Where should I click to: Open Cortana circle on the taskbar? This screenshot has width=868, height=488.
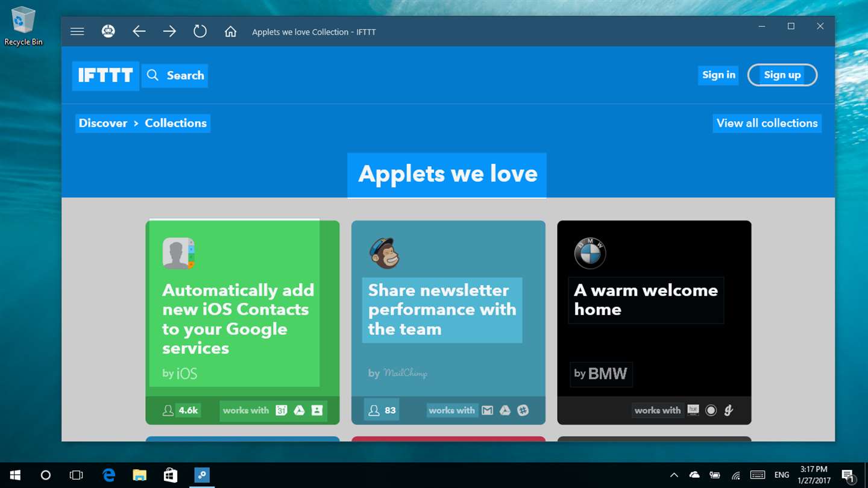point(45,475)
